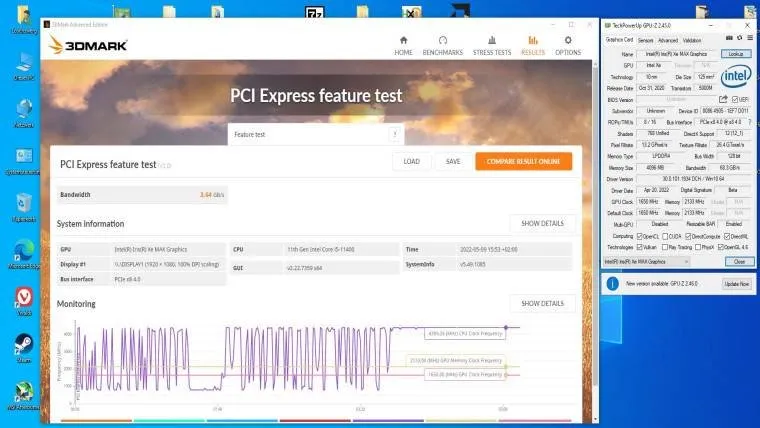Open the Results section in 3DMark

pyautogui.click(x=533, y=46)
